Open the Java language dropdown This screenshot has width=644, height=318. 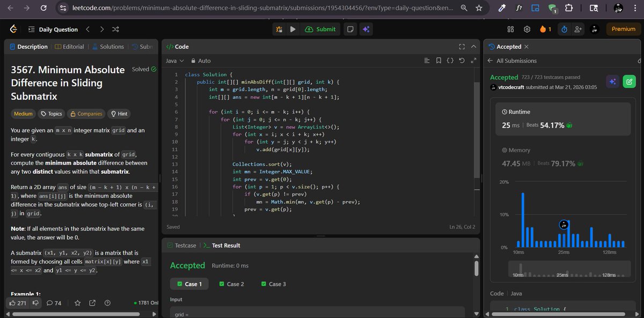click(174, 61)
